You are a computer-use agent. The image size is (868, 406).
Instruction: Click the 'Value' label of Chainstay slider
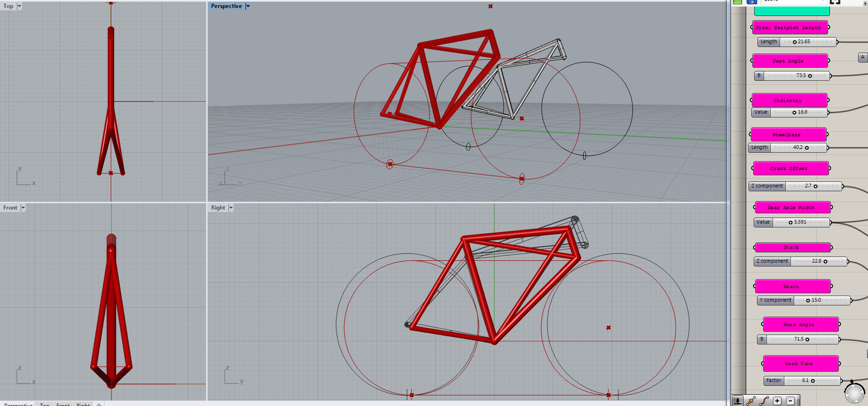761,112
